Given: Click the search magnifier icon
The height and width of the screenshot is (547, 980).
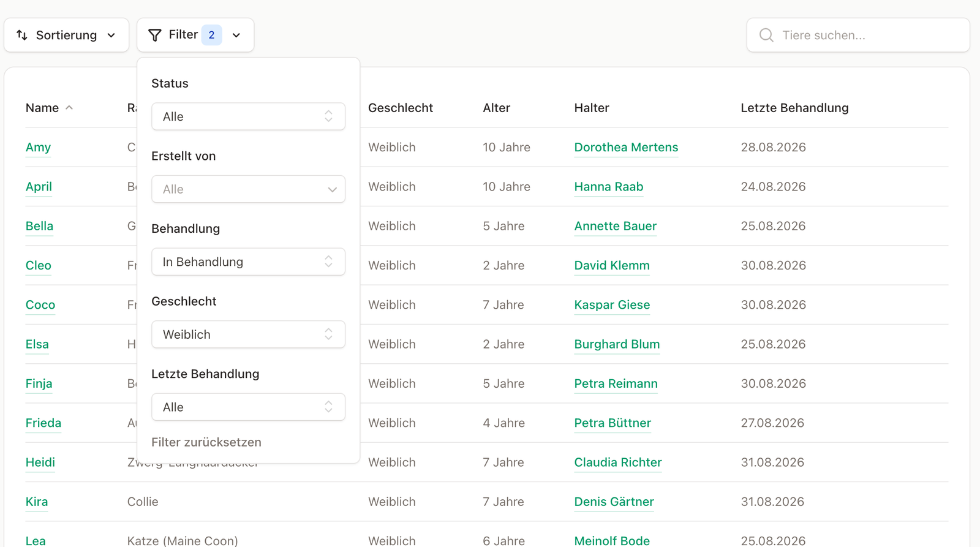Looking at the screenshot, I should tap(766, 35).
